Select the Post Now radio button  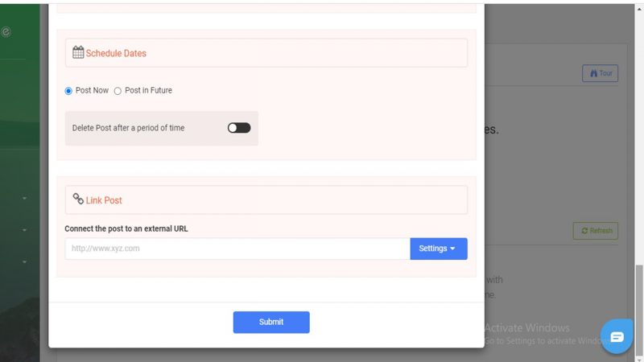point(68,91)
